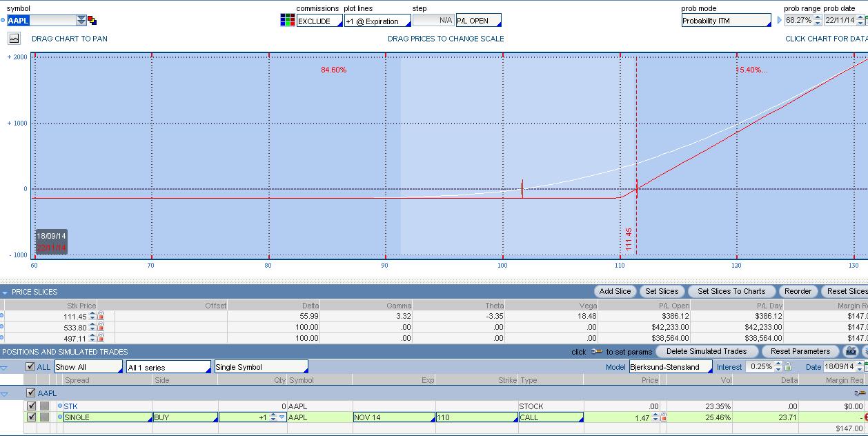This screenshot has width=868, height=436.
Task: Click the camera snapshot icon button
Action: (x=851, y=351)
